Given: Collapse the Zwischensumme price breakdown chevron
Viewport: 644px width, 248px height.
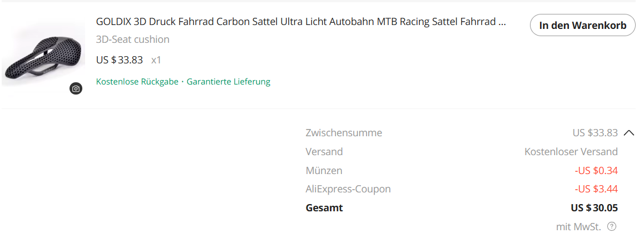Looking at the screenshot, I should pyautogui.click(x=629, y=133).
